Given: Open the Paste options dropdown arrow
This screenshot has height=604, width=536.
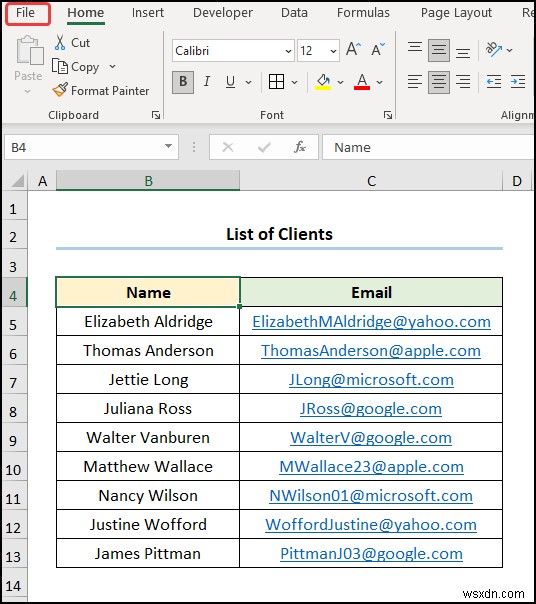Looking at the screenshot, I should [27, 91].
